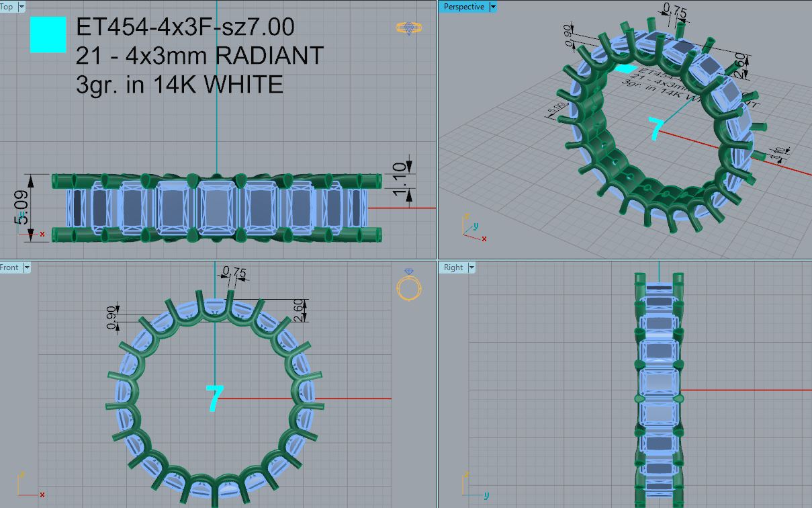The width and height of the screenshot is (812, 508).
Task: Open the Front viewport dropdown arrow
Action: [x=27, y=267]
